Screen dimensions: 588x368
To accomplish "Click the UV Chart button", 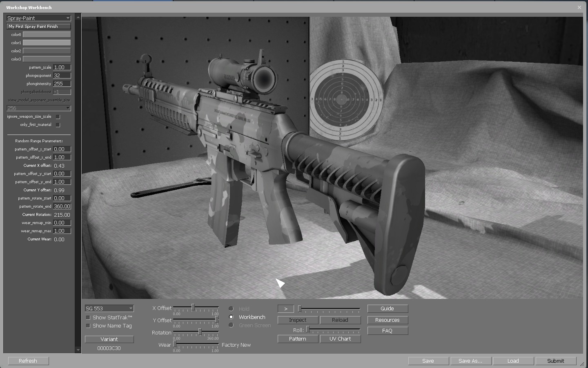I will (340, 339).
